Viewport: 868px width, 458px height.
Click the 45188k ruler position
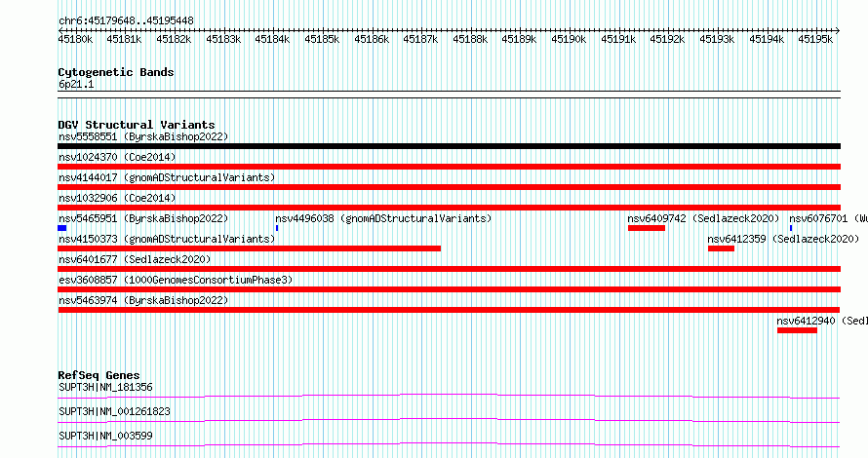click(x=470, y=39)
